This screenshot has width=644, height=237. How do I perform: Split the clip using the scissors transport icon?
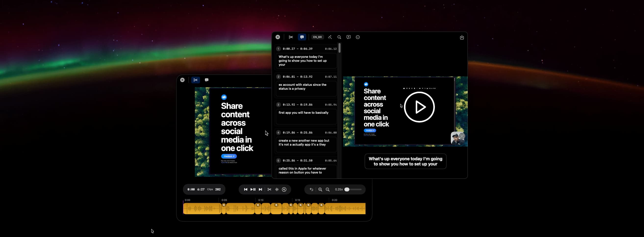(269, 189)
